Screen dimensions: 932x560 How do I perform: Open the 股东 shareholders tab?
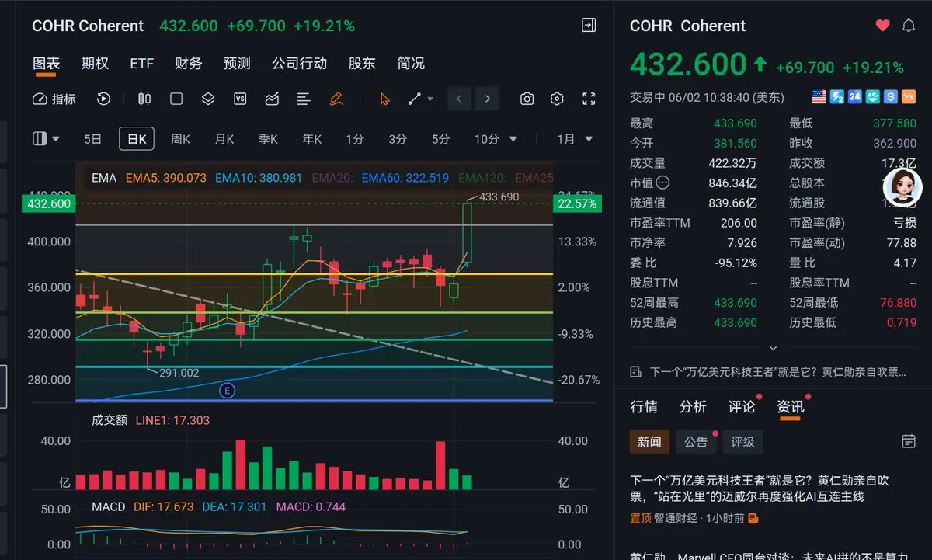[362, 64]
